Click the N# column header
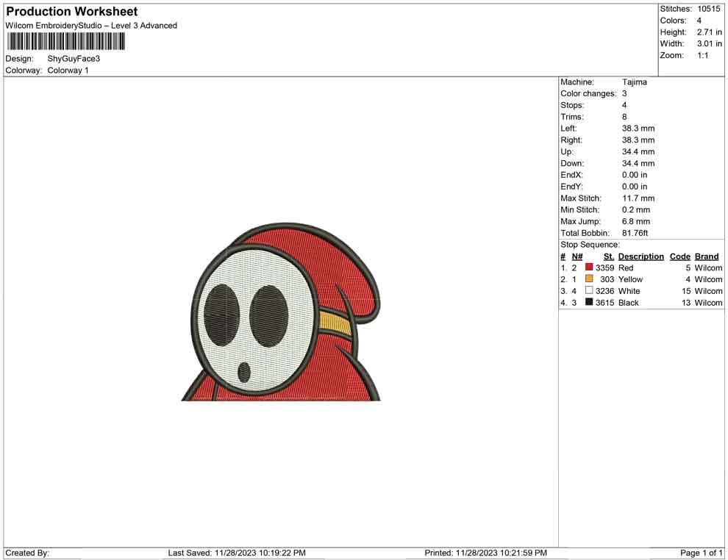The height and width of the screenshot is (560, 728). (577, 256)
